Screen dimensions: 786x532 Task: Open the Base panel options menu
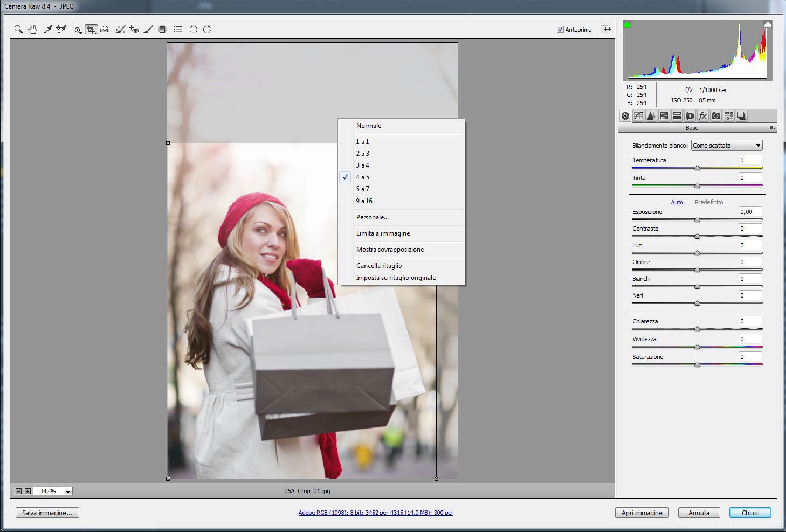tap(771, 128)
